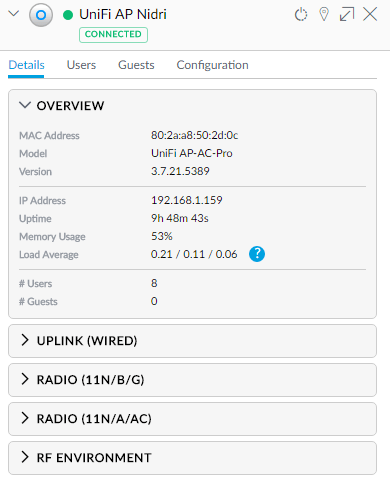Go to the Configuration tab
The image size is (390, 483).
tap(212, 65)
